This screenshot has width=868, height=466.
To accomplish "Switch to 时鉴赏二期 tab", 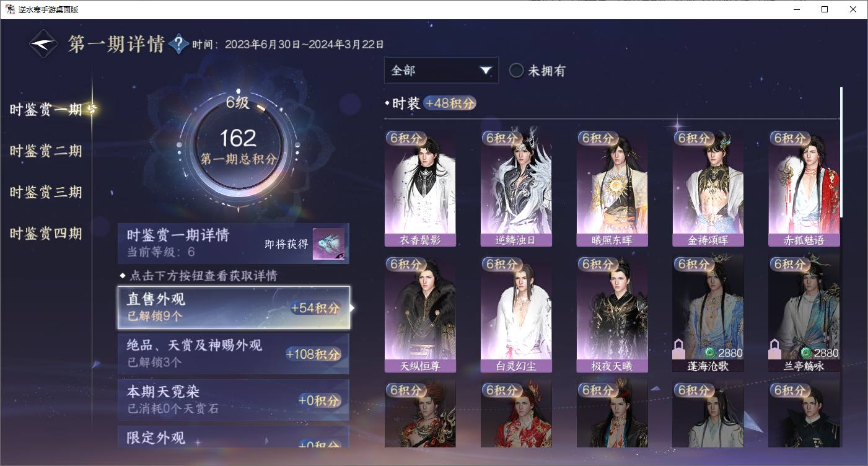I will [x=46, y=151].
